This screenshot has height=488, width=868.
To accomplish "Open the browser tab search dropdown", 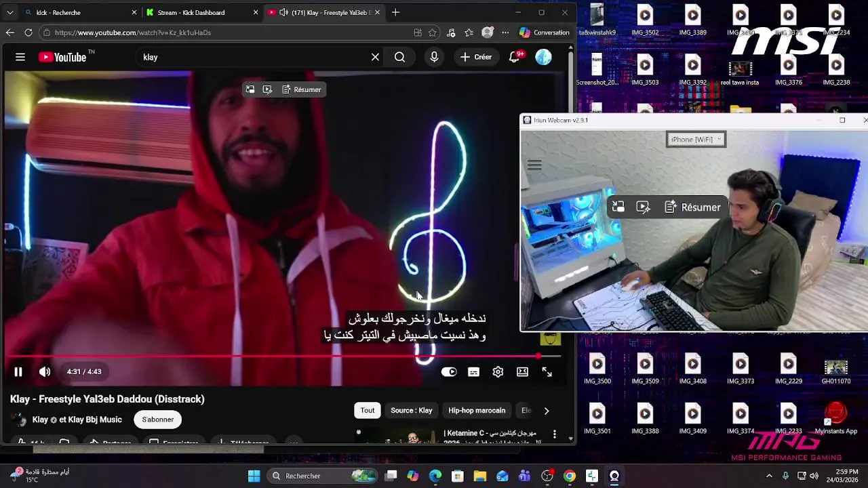I will point(9,12).
